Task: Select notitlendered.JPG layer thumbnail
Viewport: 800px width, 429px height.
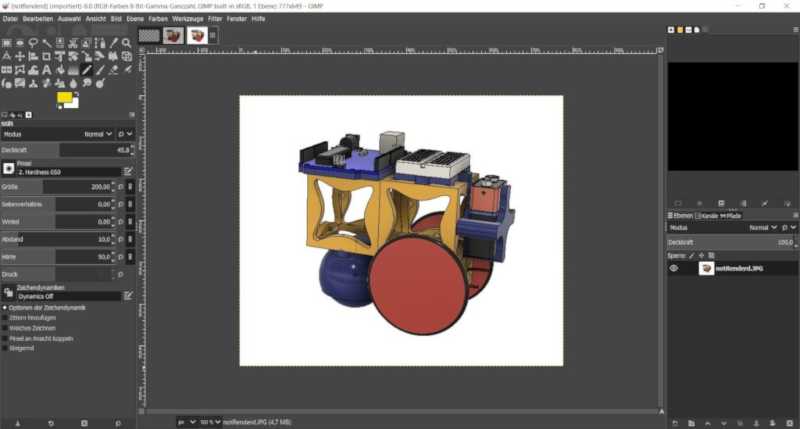Action: tap(706, 268)
